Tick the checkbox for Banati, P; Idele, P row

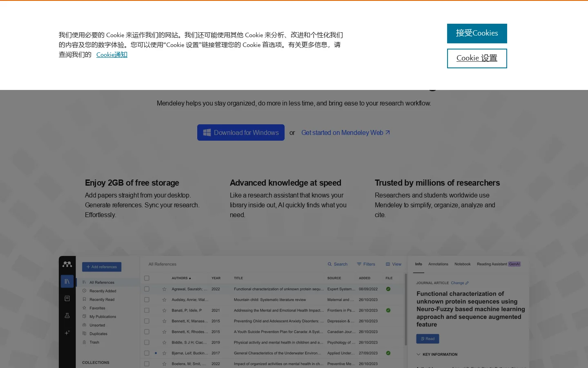click(x=147, y=310)
